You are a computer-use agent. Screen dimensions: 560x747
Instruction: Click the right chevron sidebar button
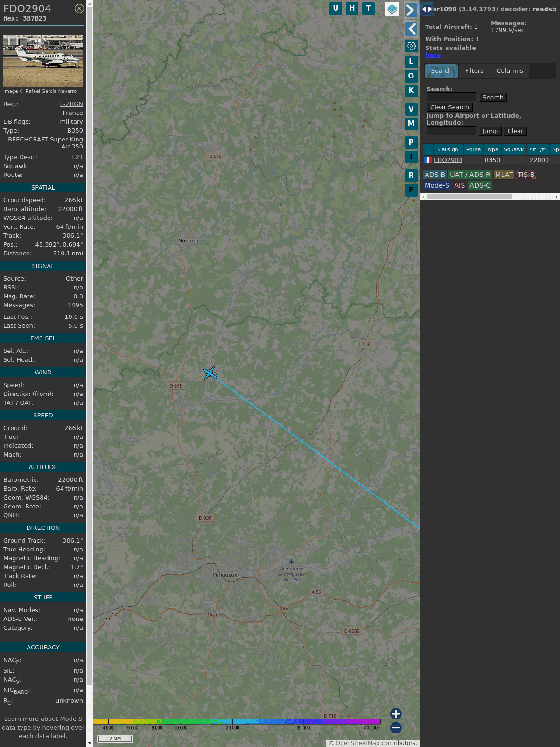tap(411, 10)
